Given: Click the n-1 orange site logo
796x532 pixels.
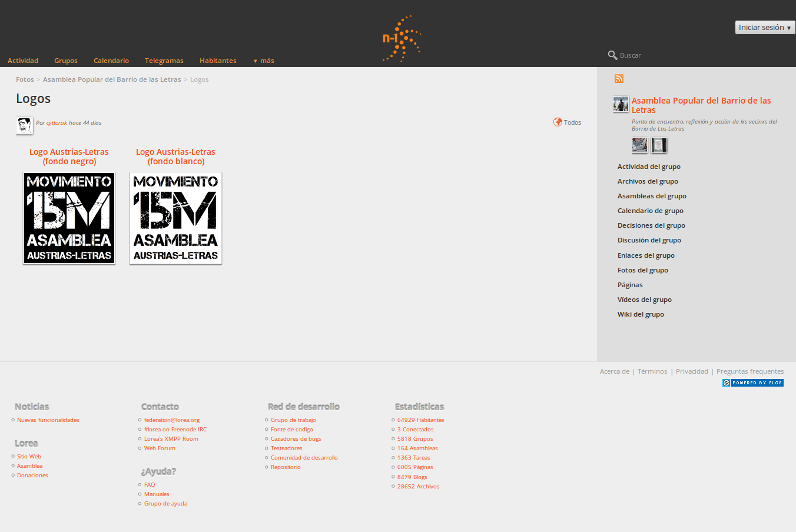Looking at the screenshot, I should [x=402, y=39].
